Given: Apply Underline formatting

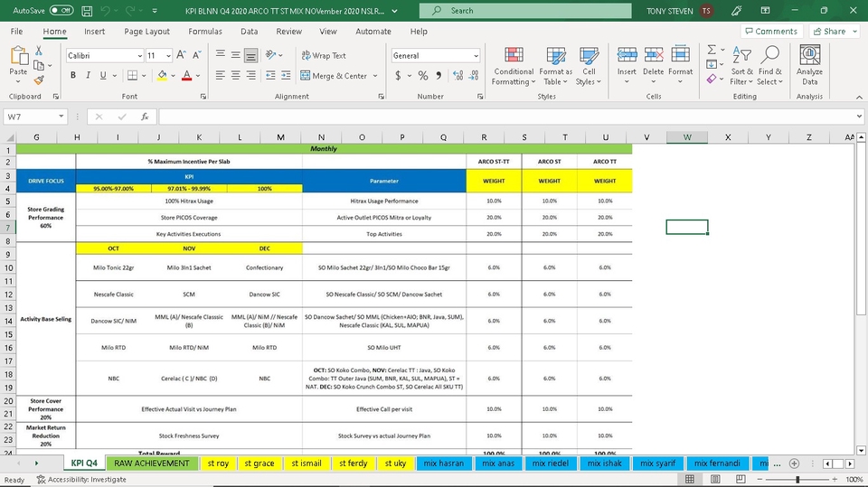Looking at the screenshot, I should tap(103, 75).
